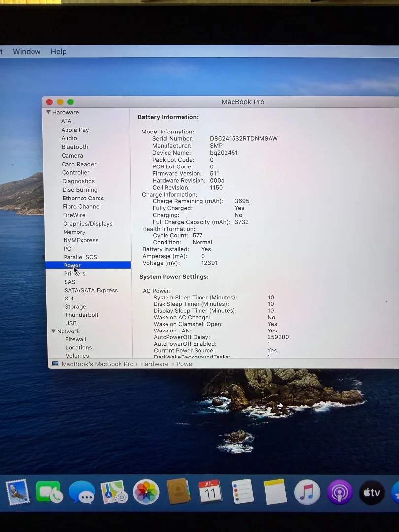This screenshot has width=399, height=532.
Task: Launch Photos from the Dock
Action: (x=146, y=492)
